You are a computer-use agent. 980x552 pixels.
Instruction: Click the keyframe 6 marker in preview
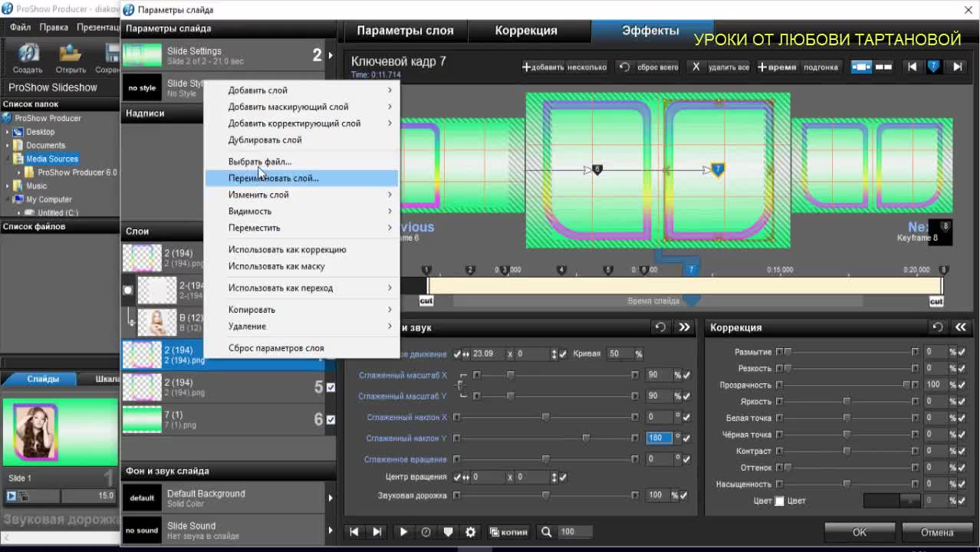[x=597, y=169]
